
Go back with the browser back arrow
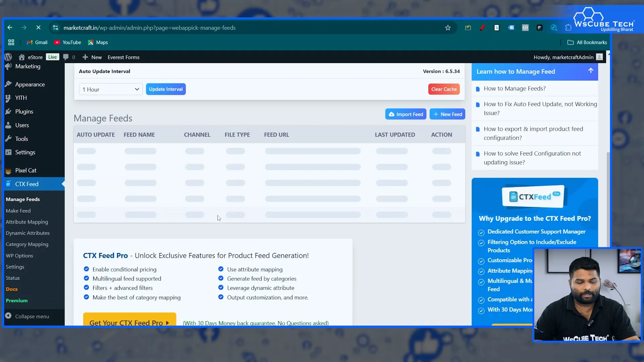click(10, 27)
